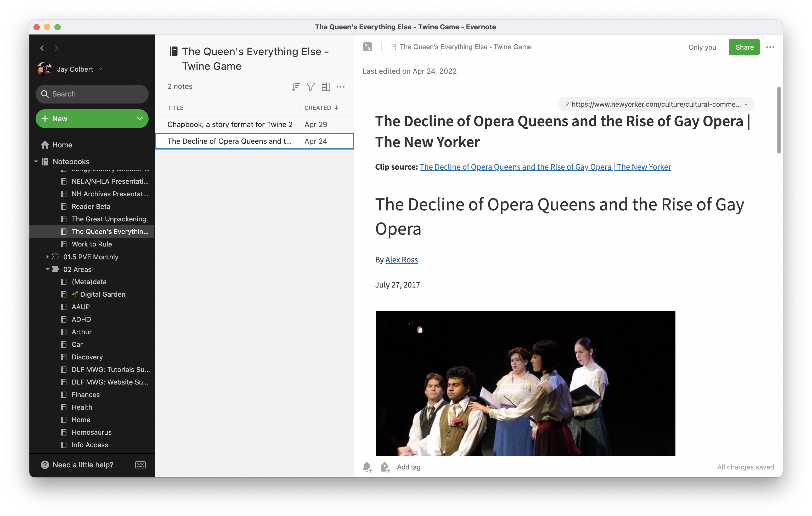The height and width of the screenshot is (516, 812).
Task: Expand the 01.5 PVE Monthly stack
Action: [48, 257]
